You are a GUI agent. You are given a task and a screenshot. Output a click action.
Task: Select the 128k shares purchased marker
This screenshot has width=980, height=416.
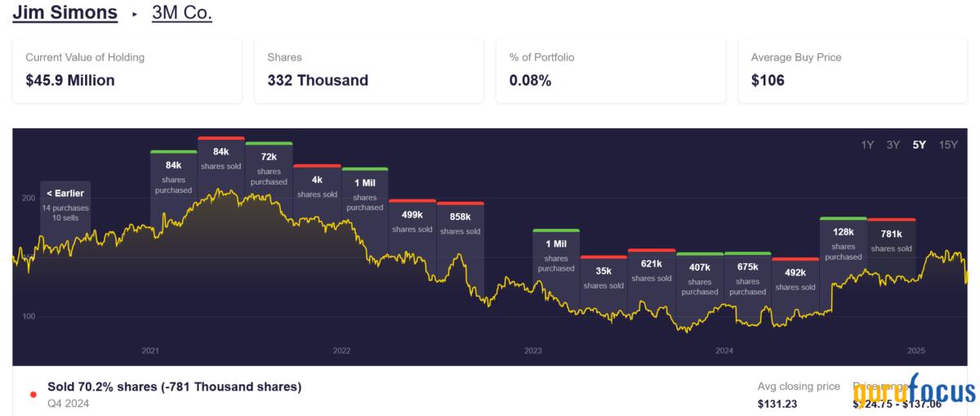point(844,242)
